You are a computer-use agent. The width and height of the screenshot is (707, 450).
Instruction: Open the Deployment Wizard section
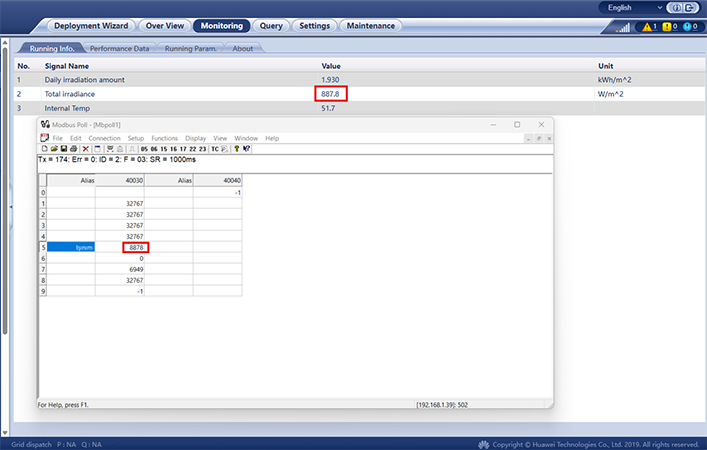tap(89, 26)
